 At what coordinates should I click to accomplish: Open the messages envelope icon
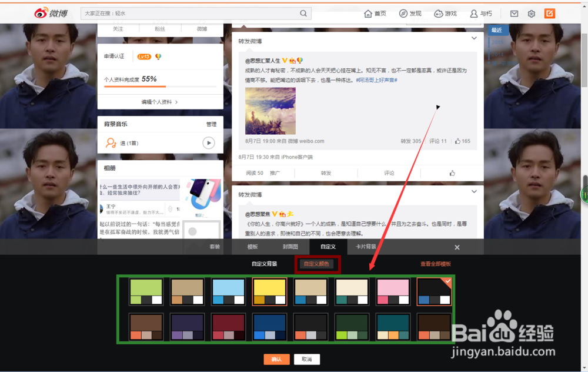pos(514,14)
